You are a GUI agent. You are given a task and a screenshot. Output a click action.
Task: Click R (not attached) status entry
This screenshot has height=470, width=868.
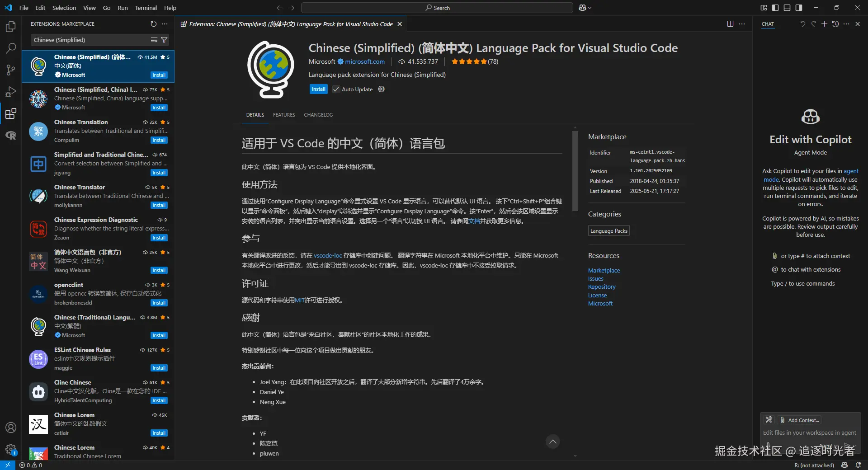click(x=814, y=465)
